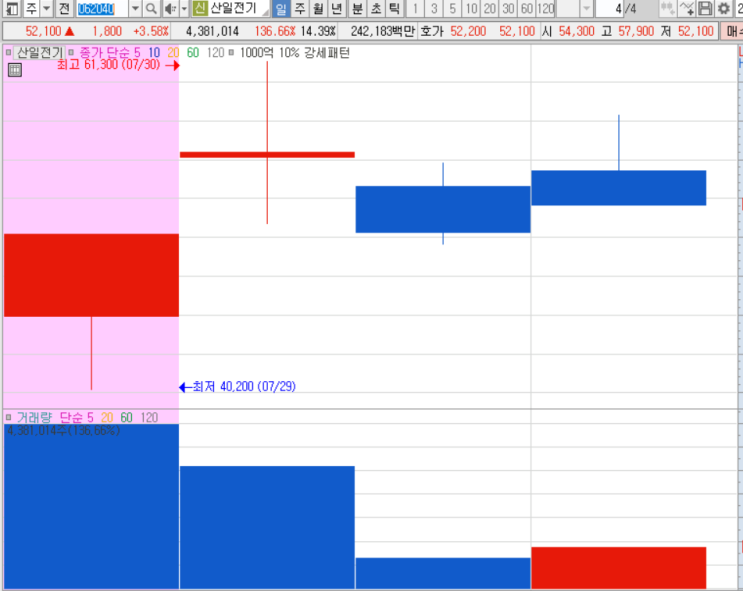This screenshot has width=743, height=591.
Task: Open the dropdown beside the speaker icon
Action: tap(184, 9)
